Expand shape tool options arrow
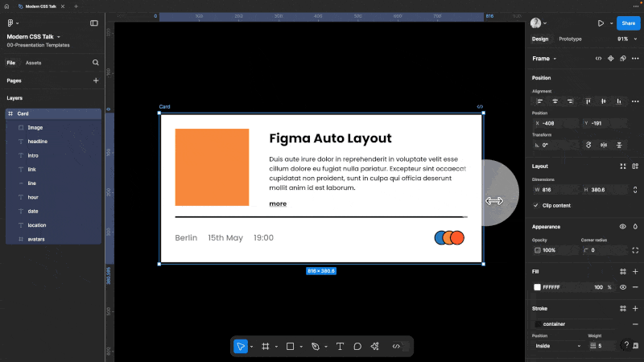644x362 pixels. [x=301, y=347]
